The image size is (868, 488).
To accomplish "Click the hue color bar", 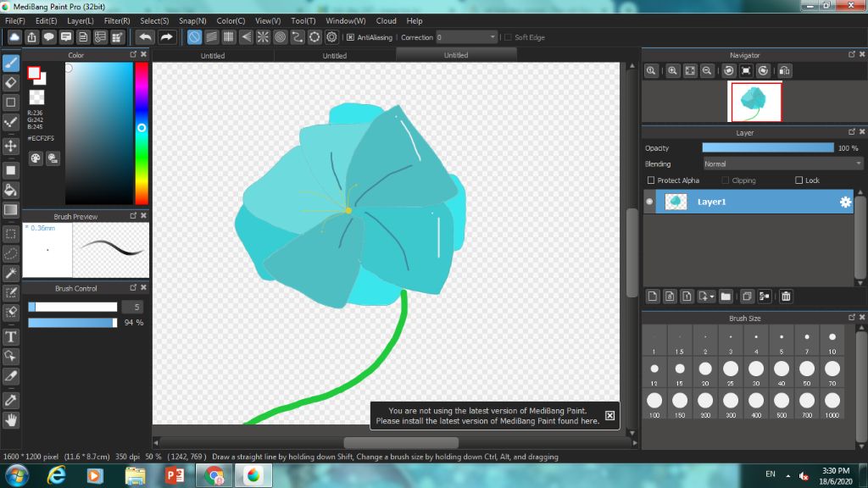I will [142, 133].
